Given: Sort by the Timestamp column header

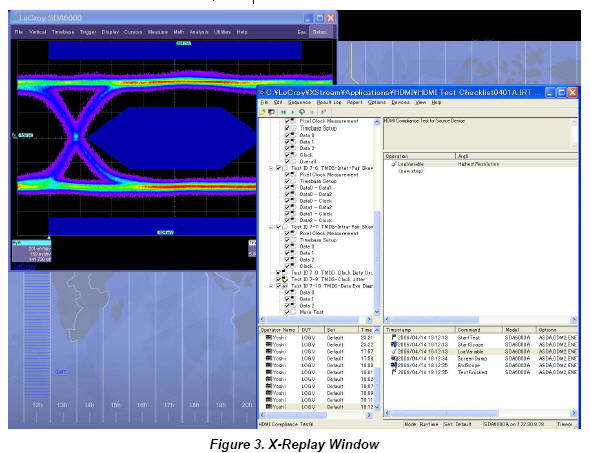Looking at the screenshot, I should coord(419,330).
